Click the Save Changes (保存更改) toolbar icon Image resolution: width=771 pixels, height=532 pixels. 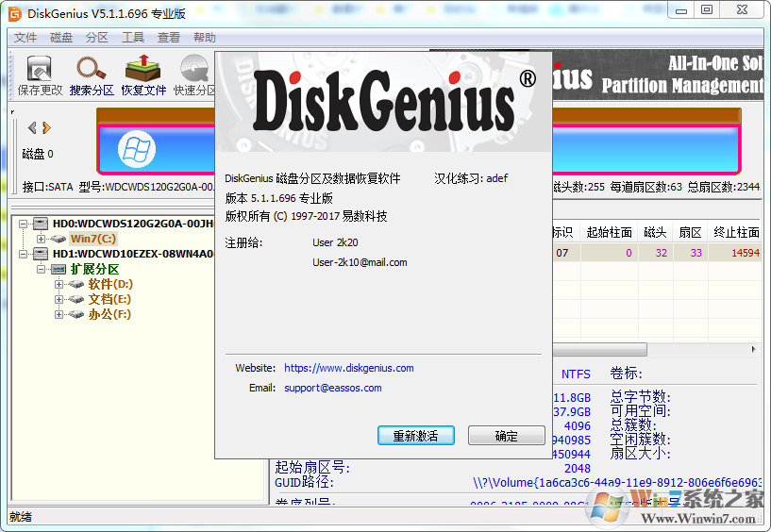pos(40,68)
